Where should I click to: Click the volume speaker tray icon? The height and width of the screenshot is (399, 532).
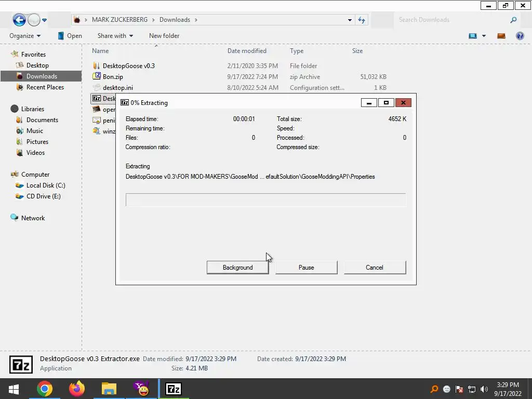(x=484, y=389)
